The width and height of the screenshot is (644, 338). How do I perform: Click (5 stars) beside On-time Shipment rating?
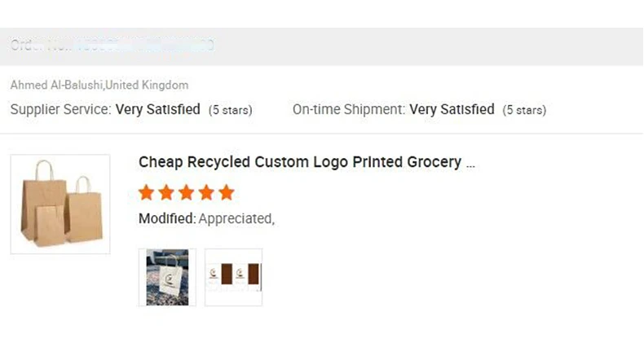click(x=524, y=110)
